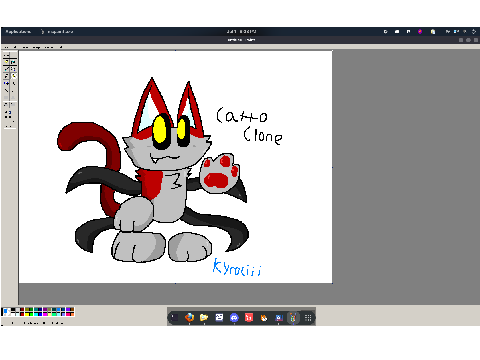Pick the dark red palette swatch
This screenshot has width=480, height=360.
click(x=22, y=309)
